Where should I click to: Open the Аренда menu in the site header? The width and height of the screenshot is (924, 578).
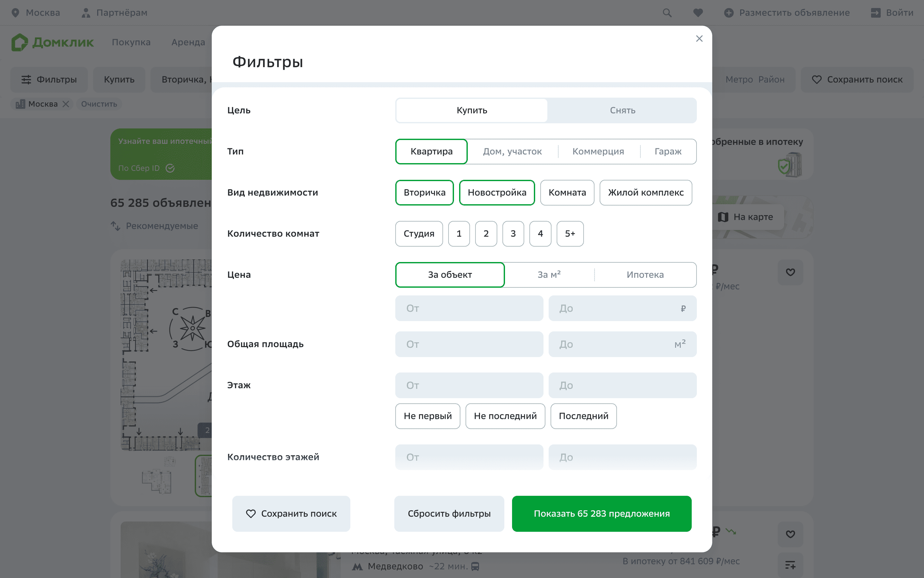tap(188, 42)
